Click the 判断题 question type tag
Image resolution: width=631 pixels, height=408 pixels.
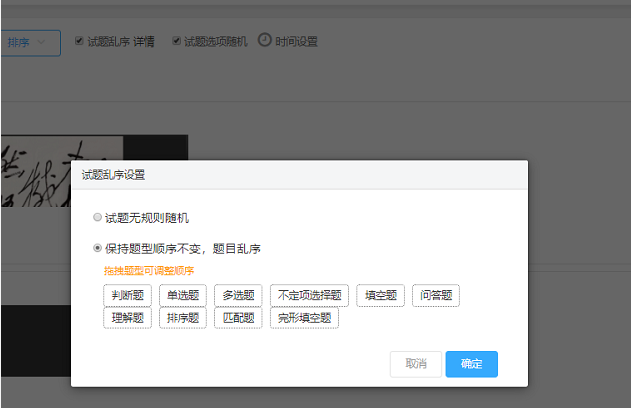pyautogui.click(x=127, y=295)
